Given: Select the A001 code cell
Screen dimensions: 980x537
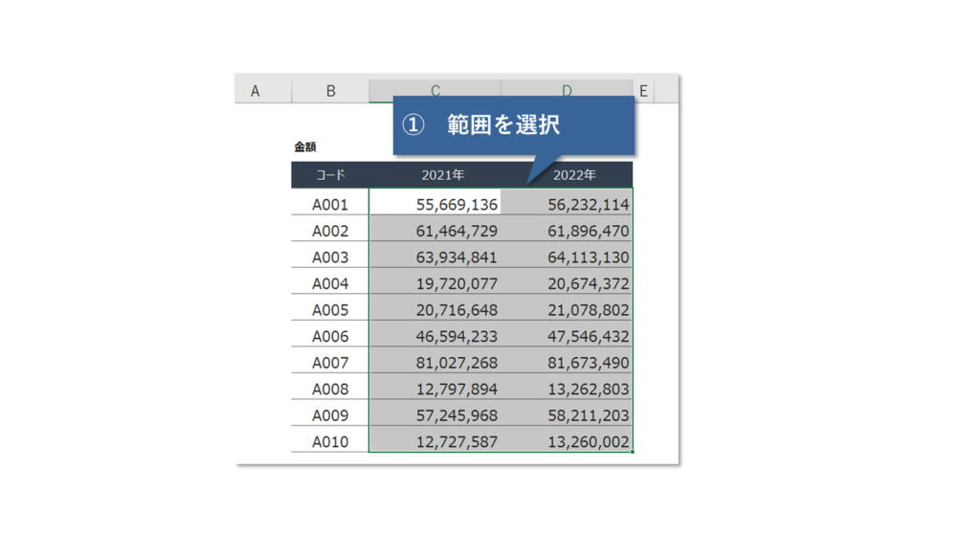Looking at the screenshot, I should pos(330,204).
